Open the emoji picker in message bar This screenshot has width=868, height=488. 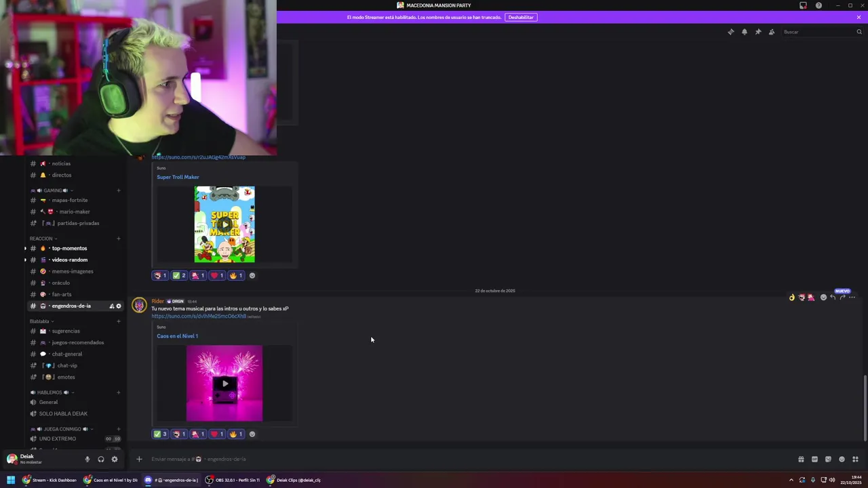(x=842, y=459)
